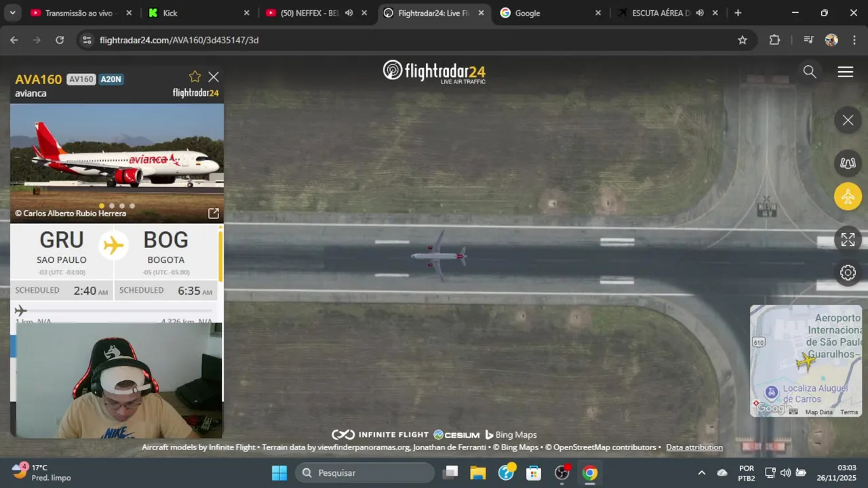Viewport: 868px width, 488px height.
Task: Switch to the cockpit view icon
Action: [848, 163]
